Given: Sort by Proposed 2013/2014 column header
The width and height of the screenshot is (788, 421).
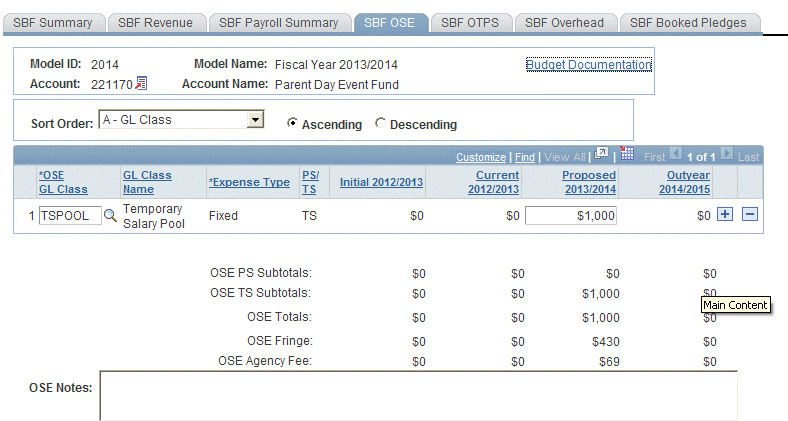Looking at the screenshot, I should coord(588,182).
